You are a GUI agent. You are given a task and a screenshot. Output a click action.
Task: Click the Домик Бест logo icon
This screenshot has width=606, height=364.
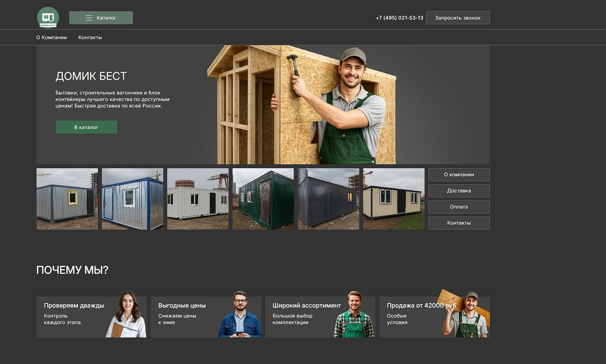[x=48, y=18]
